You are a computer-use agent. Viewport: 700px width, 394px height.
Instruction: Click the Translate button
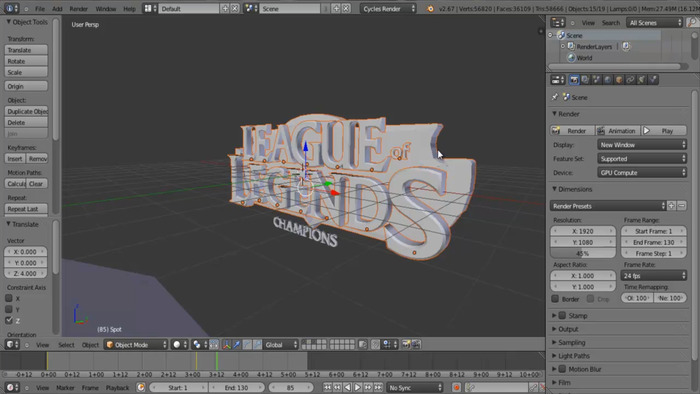click(26, 50)
